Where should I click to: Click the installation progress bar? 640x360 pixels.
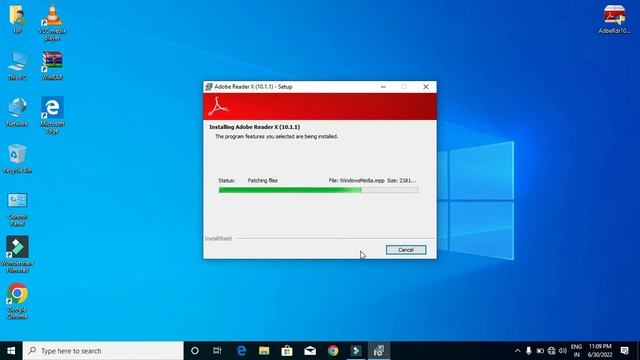click(x=318, y=190)
